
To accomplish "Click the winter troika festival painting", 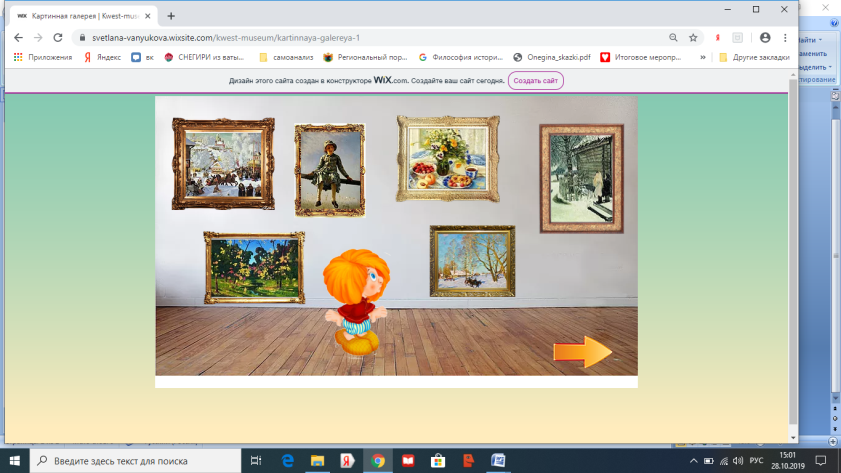I will 223,164.
